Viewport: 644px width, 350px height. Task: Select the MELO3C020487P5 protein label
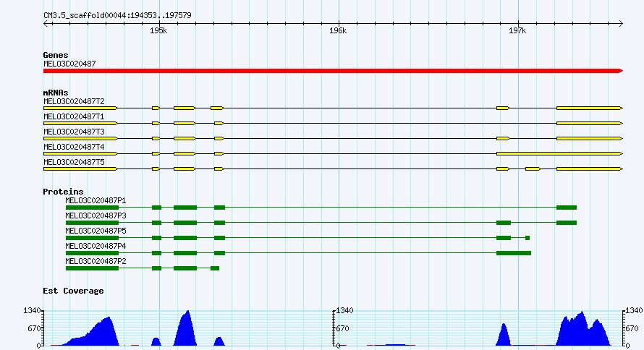[96, 231]
